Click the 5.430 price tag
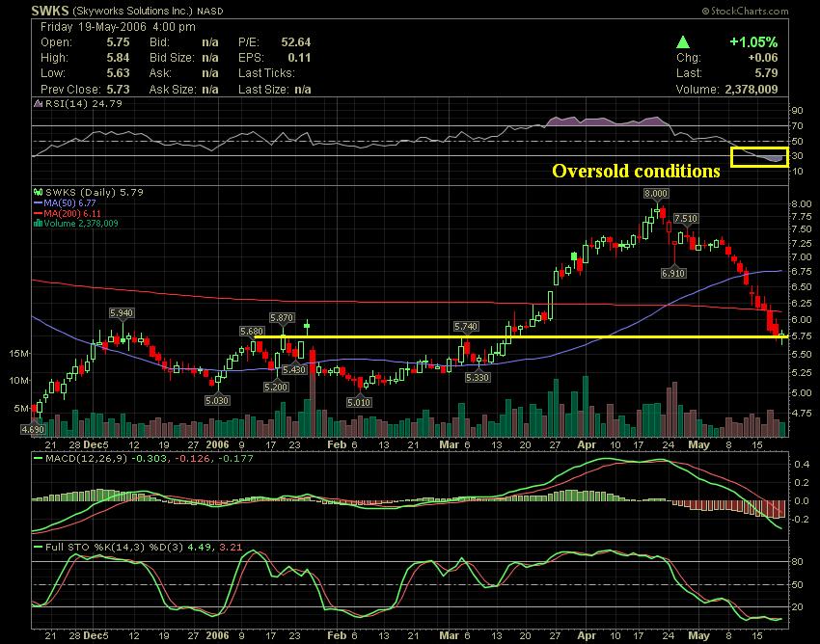Screen dimensions: 820x644 click(294, 369)
